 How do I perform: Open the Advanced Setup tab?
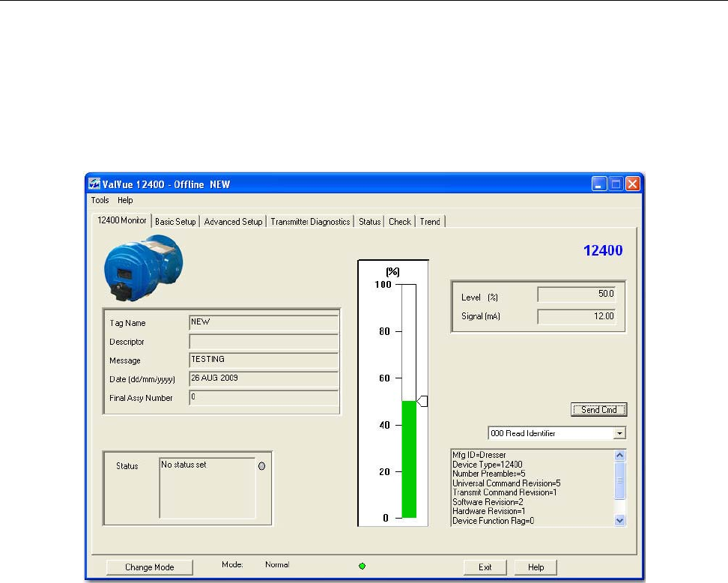click(233, 222)
